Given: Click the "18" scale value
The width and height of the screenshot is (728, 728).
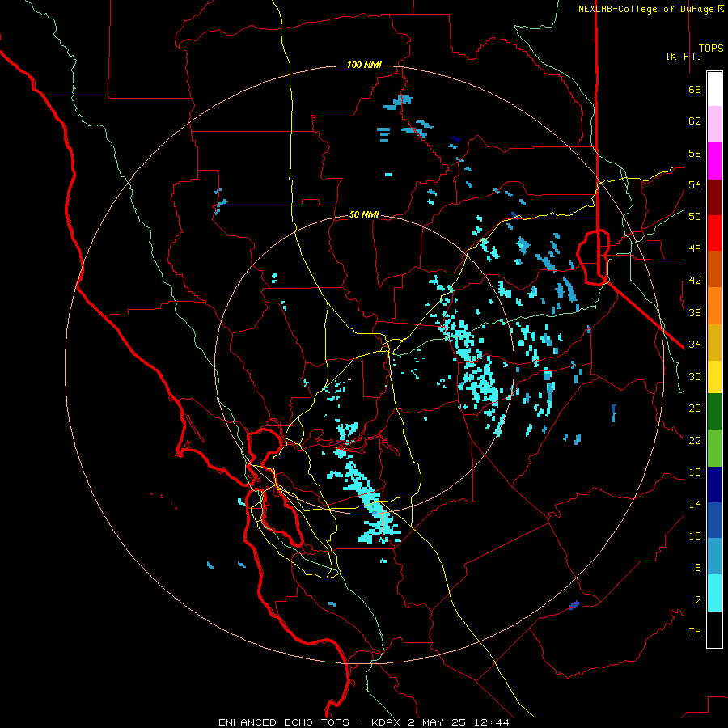Looking at the screenshot, I should click(695, 472).
